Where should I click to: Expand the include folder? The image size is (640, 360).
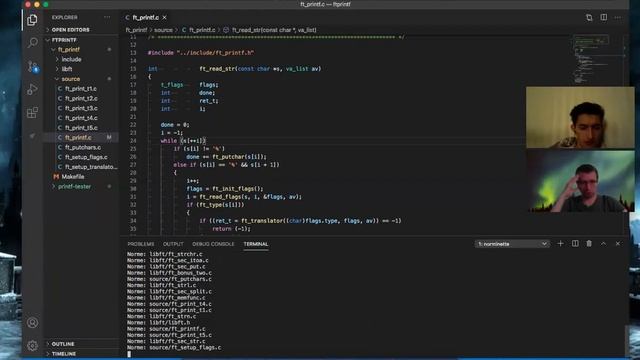(71, 59)
